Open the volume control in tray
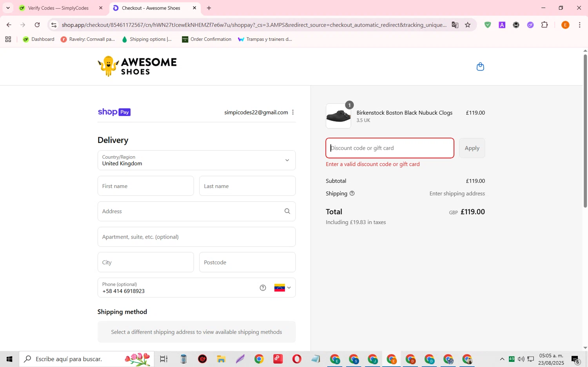The image size is (588, 367). click(x=521, y=359)
